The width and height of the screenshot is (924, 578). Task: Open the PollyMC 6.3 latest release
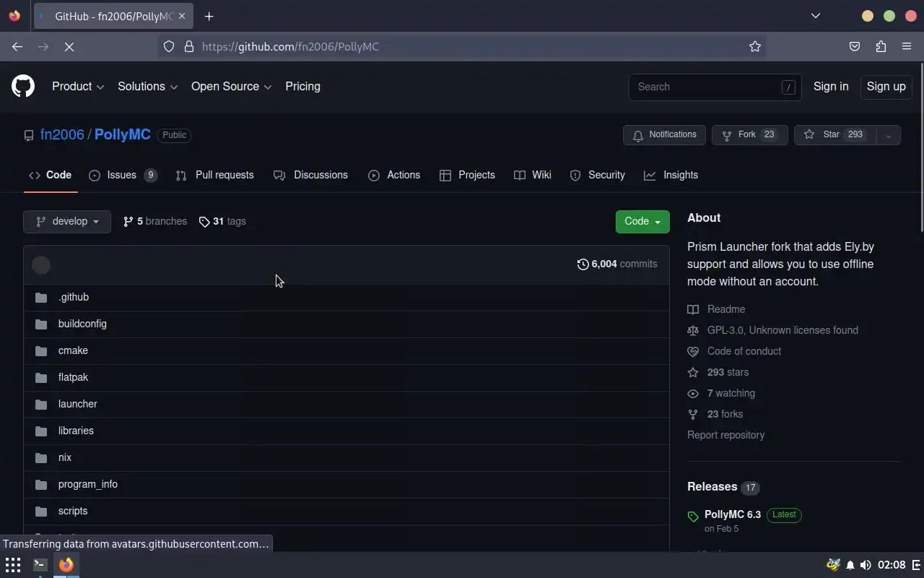click(733, 515)
